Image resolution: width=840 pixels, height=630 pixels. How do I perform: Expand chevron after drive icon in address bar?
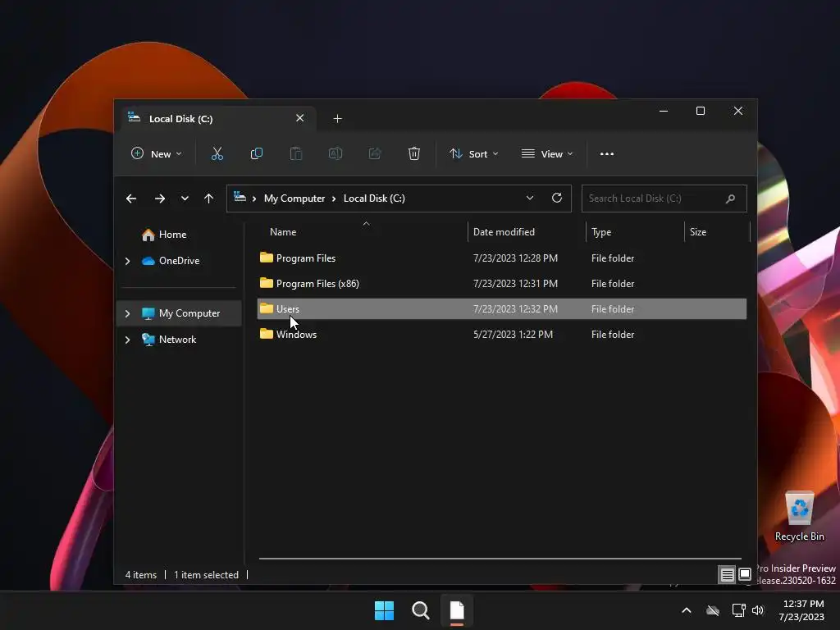pos(254,199)
